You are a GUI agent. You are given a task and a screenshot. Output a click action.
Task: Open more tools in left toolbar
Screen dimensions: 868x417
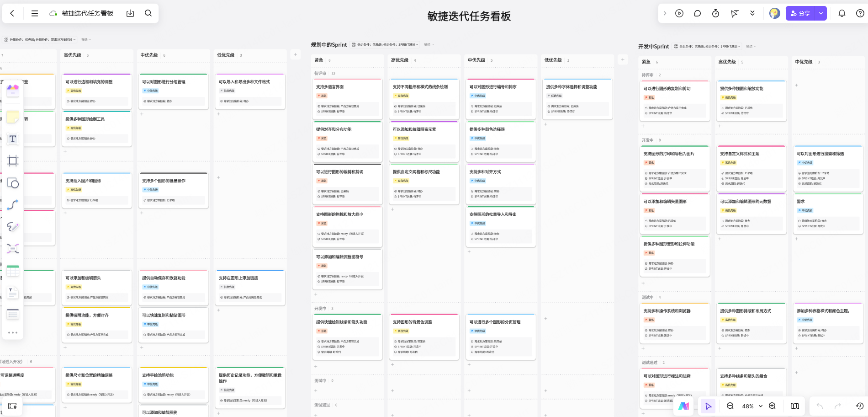(x=13, y=332)
